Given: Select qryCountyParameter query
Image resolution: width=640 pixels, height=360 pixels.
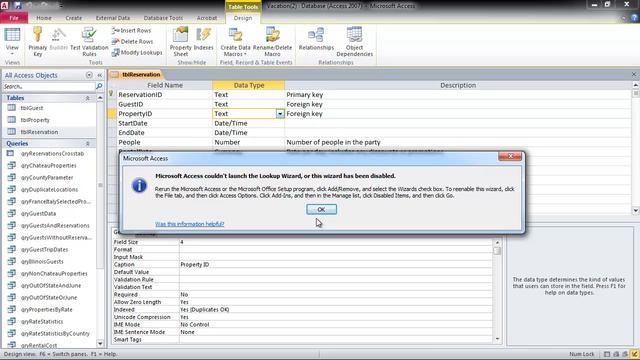Looking at the screenshot, I should click(47, 178).
